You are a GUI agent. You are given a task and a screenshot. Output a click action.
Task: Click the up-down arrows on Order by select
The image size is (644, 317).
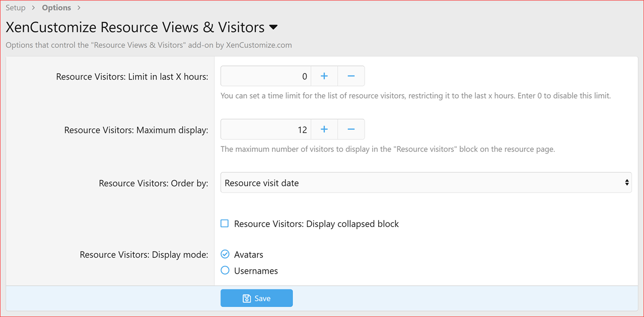pos(627,183)
